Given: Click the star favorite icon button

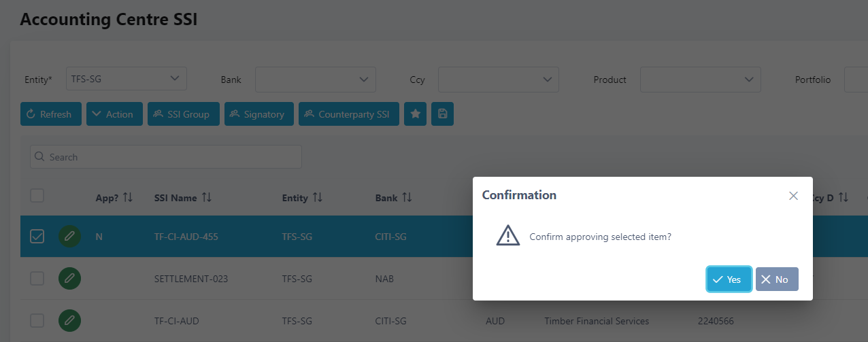Looking at the screenshot, I should pos(415,114).
